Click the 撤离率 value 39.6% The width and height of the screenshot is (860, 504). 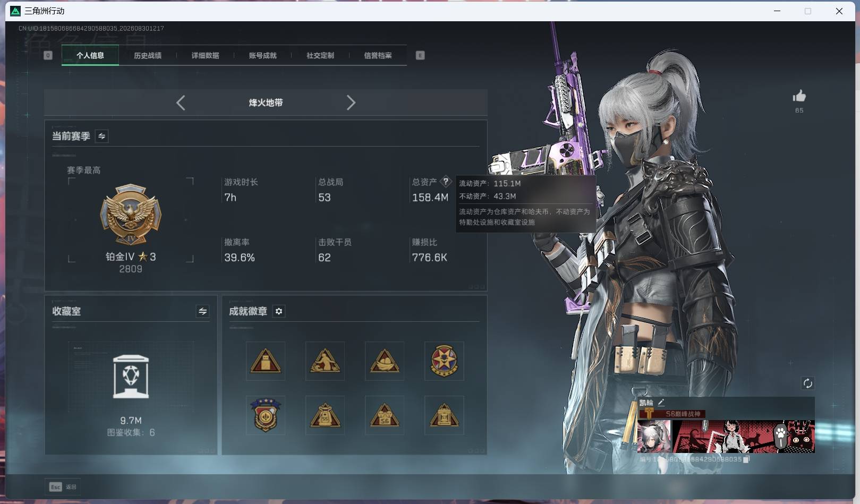[240, 258]
